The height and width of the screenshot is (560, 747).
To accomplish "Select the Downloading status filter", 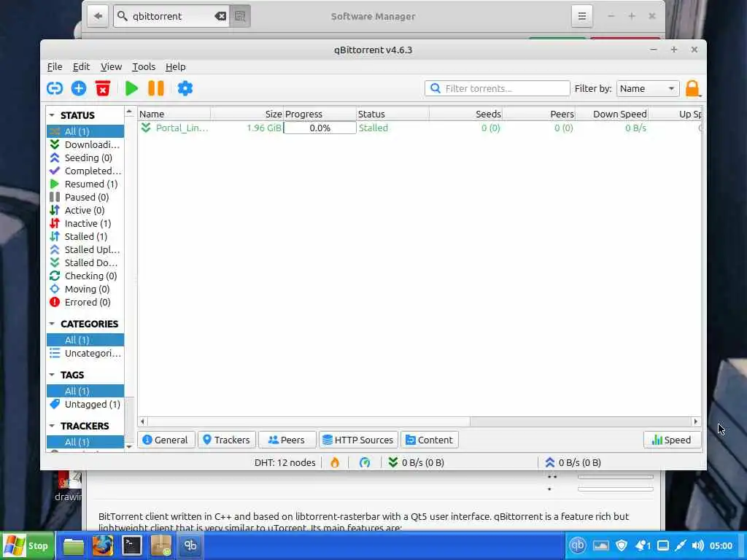I will (x=85, y=145).
